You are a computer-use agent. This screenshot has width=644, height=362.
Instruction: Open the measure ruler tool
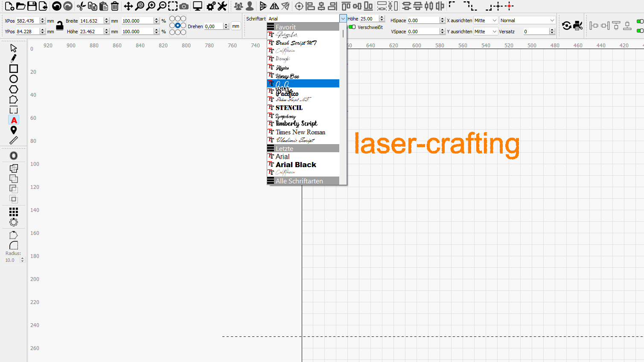point(13,141)
